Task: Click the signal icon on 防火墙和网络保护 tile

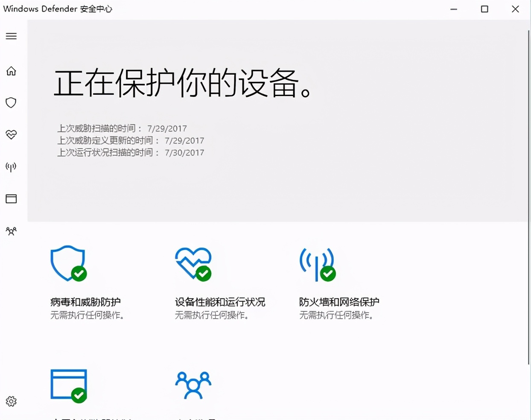Action: [x=317, y=263]
